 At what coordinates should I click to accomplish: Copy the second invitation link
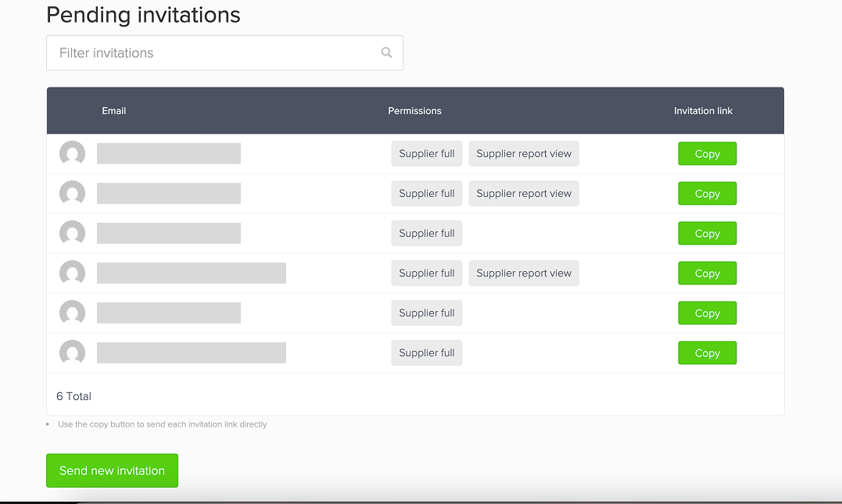pyautogui.click(x=707, y=193)
